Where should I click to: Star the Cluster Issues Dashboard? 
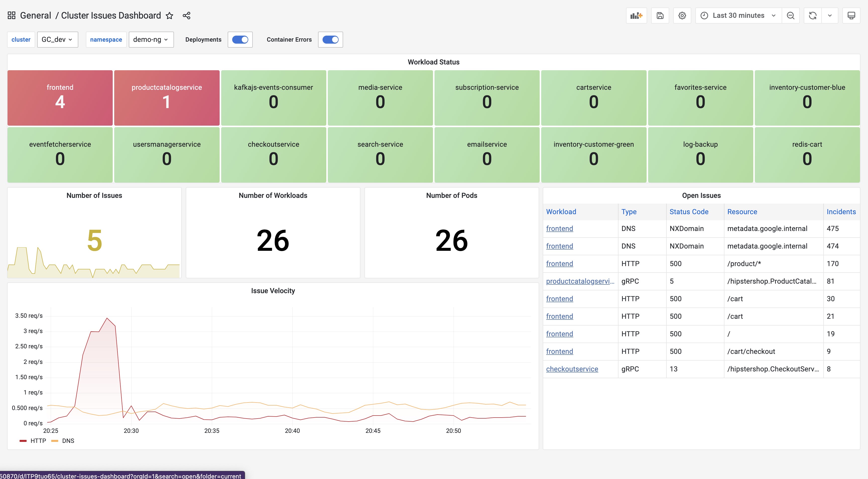coord(169,16)
